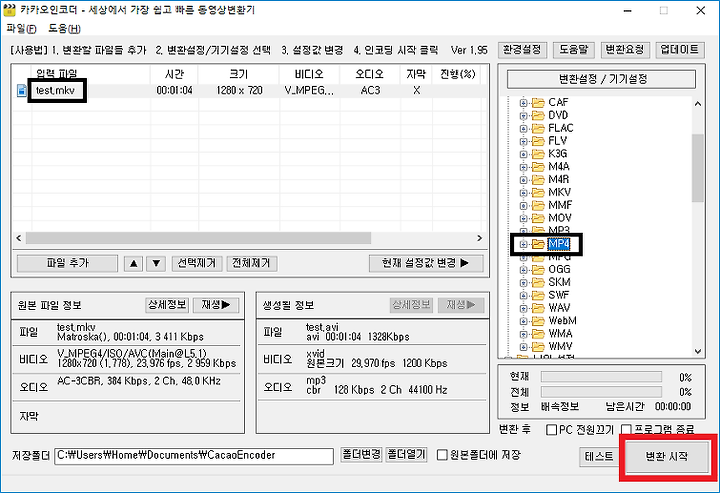This screenshot has width=720, height=493.
Task: Click the test.mkv file icon in list
Action: (x=22, y=90)
